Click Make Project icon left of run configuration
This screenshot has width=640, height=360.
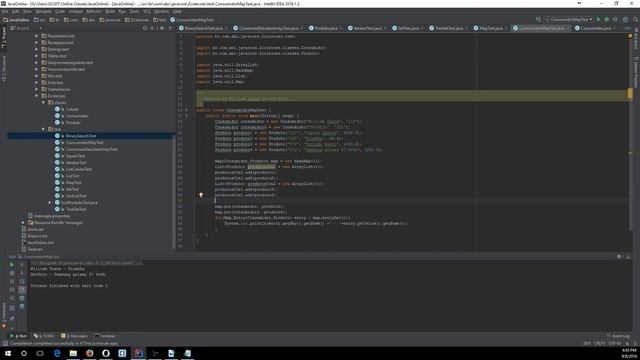(x=538, y=19)
